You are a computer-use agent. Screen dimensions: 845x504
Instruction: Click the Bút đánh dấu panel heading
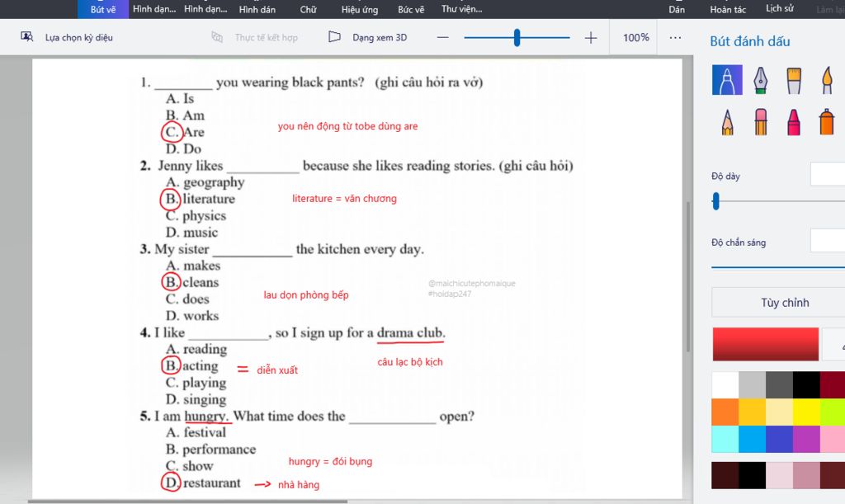point(749,41)
